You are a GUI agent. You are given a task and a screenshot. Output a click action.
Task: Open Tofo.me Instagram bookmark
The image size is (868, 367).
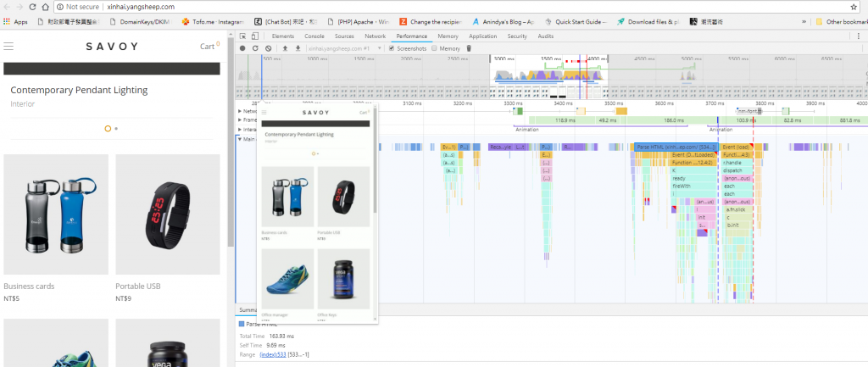point(213,21)
